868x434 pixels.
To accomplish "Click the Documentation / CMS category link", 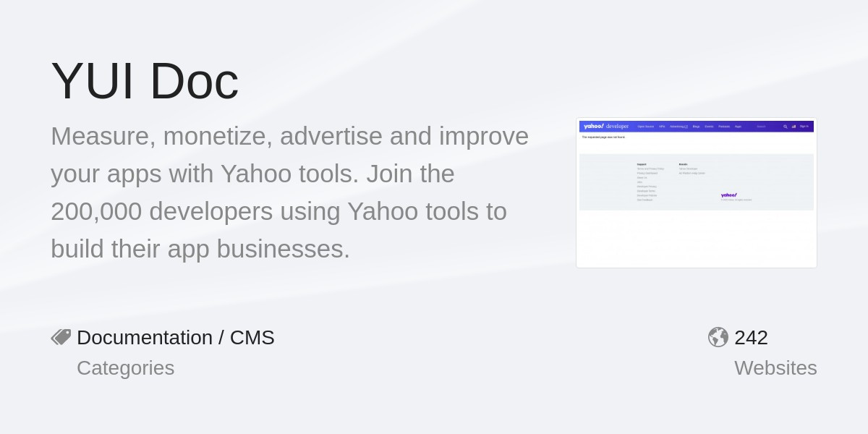I will [176, 337].
